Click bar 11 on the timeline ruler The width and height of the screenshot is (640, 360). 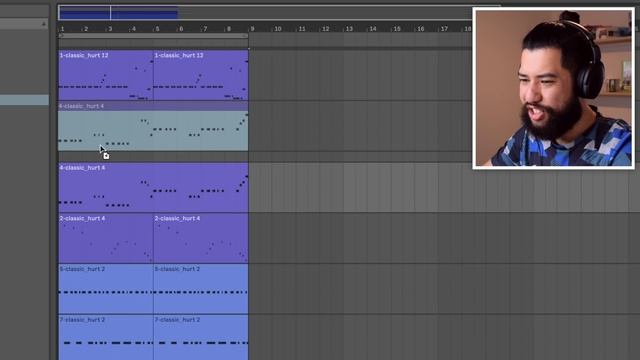(302, 29)
